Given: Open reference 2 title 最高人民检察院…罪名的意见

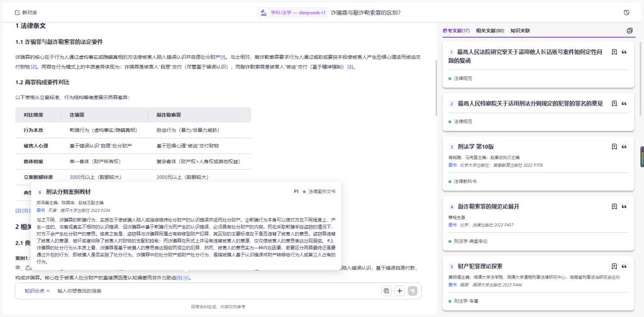Looking at the screenshot, I should [x=530, y=104].
